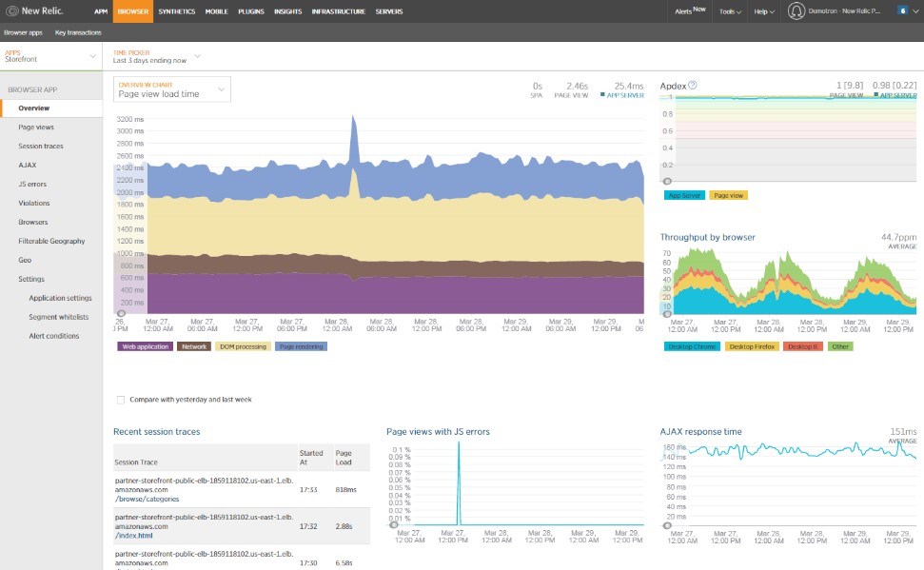Image resolution: width=924 pixels, height=570 pixels.
Task: Open the Apdex help question-mark icon
Action: tap(693, 85)
